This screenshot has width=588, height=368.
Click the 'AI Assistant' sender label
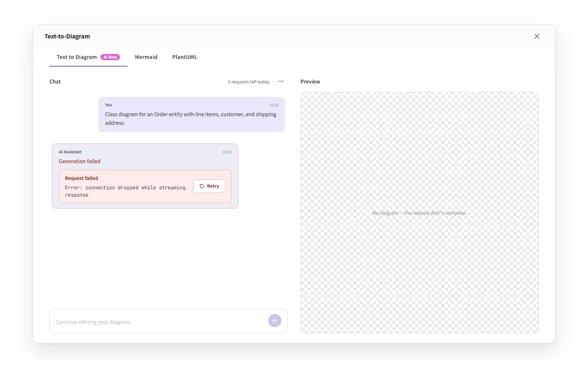[x=70, y=152]
